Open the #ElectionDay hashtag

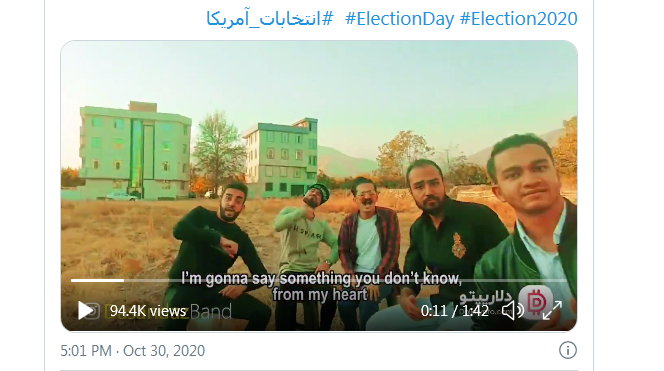point(399,19)
